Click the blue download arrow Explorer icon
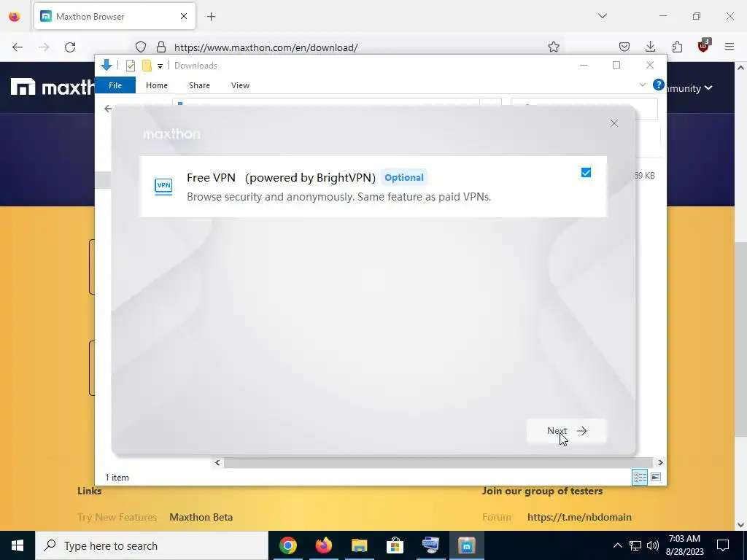The image size is (747, 560). coord(107,65)
